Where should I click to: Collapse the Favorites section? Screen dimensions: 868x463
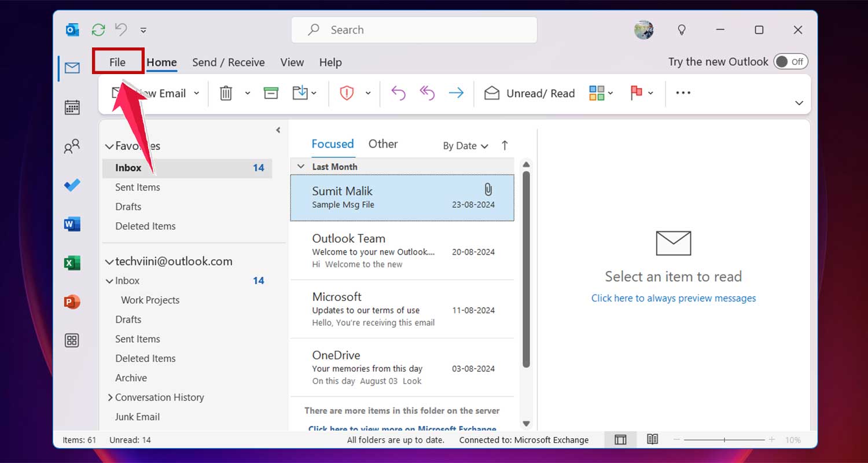pos(109,146)
